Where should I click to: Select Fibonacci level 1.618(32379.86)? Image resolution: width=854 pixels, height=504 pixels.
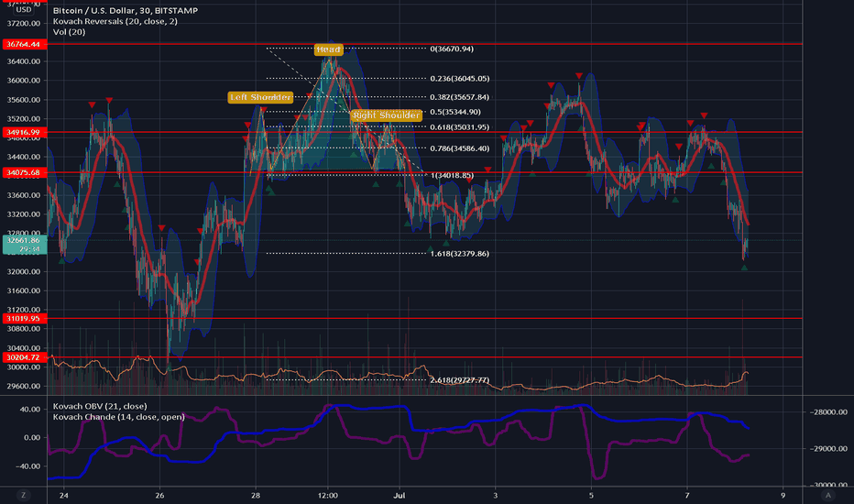tap(460, 253)
